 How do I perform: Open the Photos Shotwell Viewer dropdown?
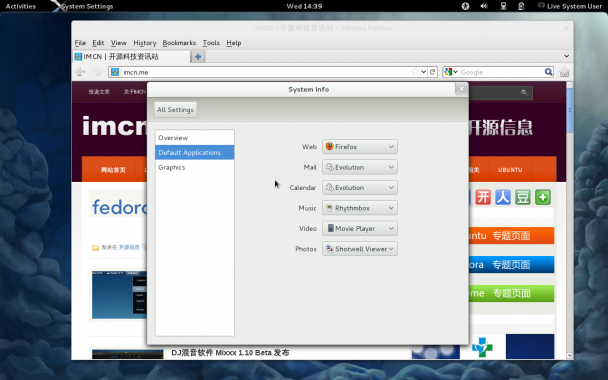click(359, 249)
